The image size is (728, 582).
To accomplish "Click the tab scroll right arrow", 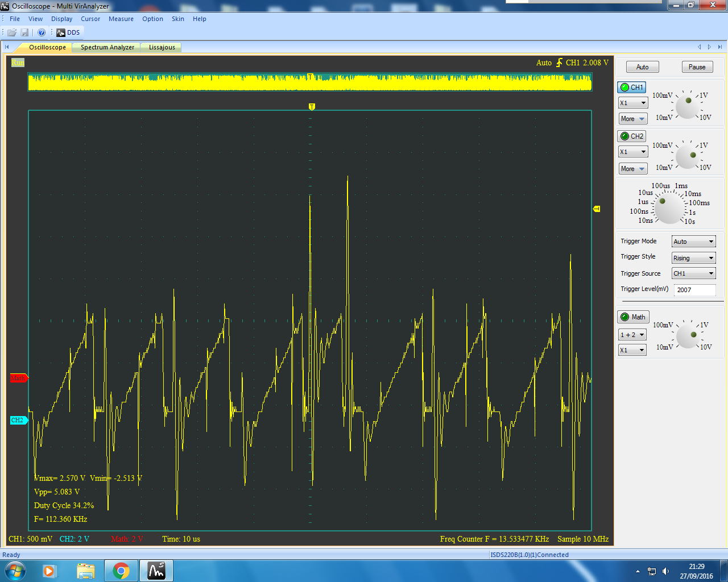I will click(709, 47).
